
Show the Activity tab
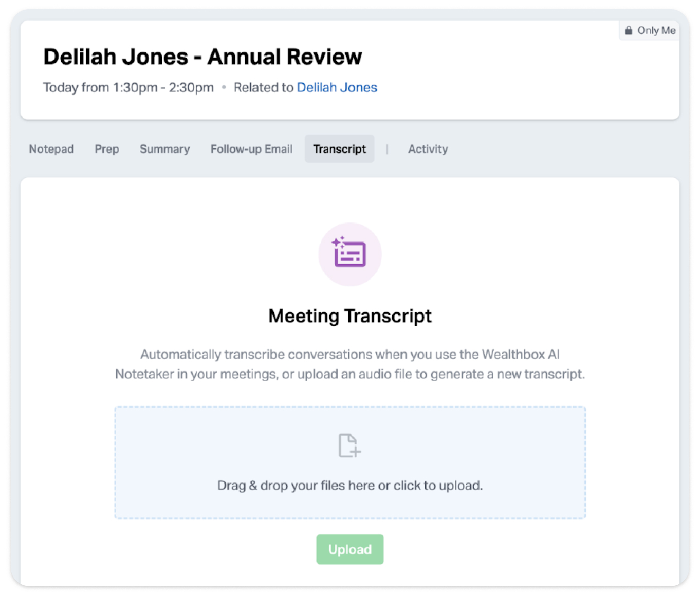428,149
